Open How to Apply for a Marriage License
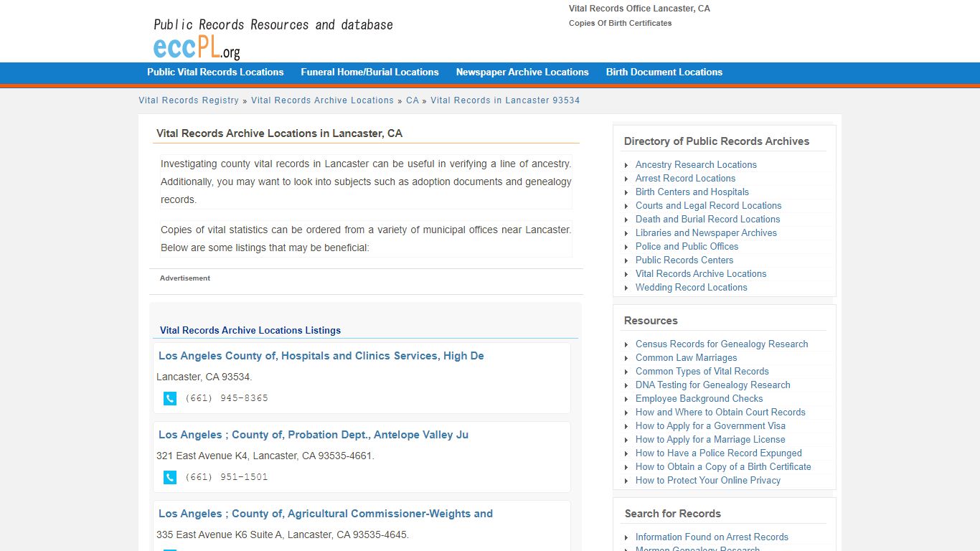Screen dimensions: 980x551 click(710, 439)
